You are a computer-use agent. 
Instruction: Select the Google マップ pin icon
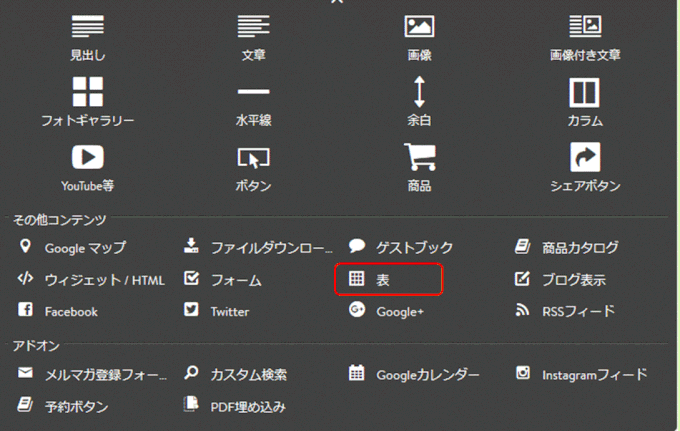pyautogui.click(x=26, y=246)
